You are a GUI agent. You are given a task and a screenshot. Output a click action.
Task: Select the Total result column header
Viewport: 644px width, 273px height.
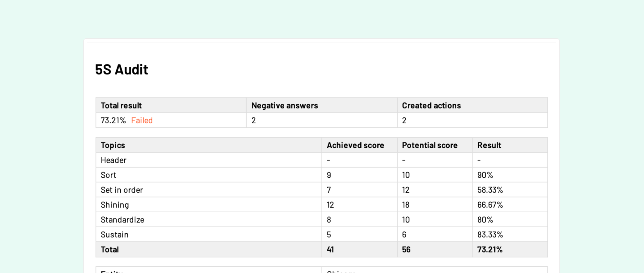click(121, 106)
